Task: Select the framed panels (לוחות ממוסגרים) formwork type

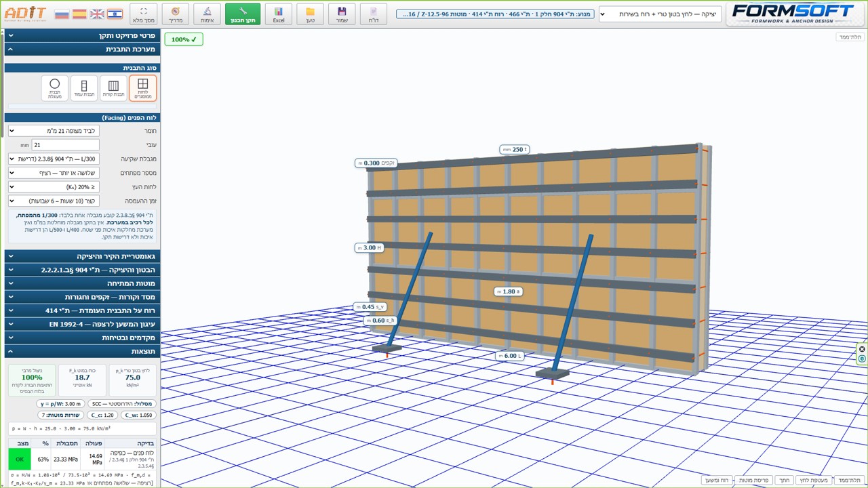Action: (x=142, y=88)
